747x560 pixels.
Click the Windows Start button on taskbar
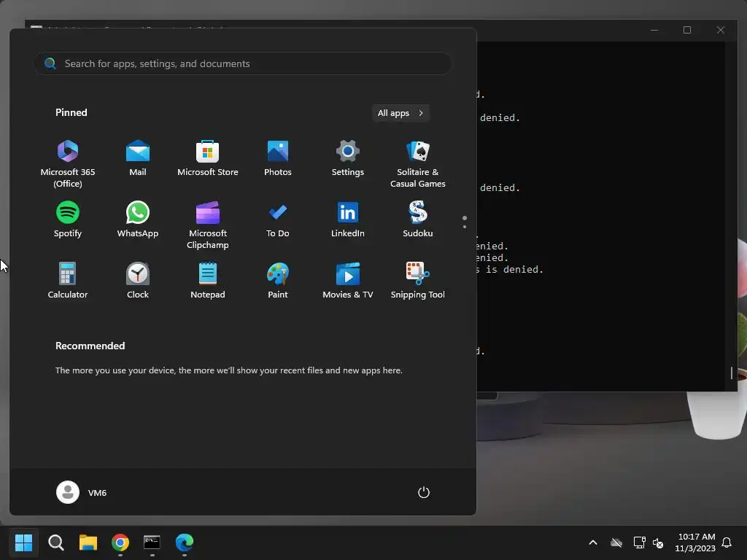pyautogui.click(x=24, y=542)
